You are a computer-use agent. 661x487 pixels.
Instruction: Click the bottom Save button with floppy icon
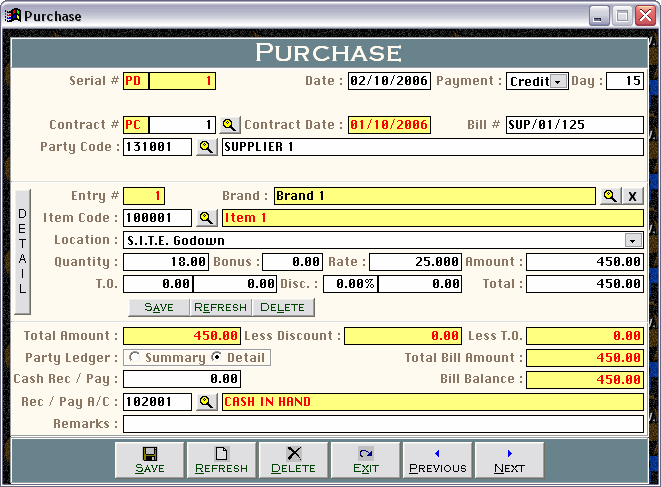point(150,460)
